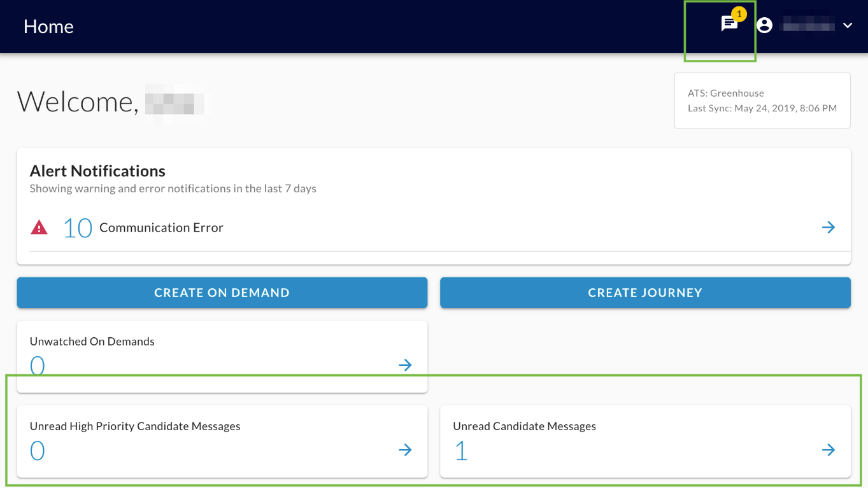
Task: Open Communication Error details arrow
Action: [x=828, y=227]
